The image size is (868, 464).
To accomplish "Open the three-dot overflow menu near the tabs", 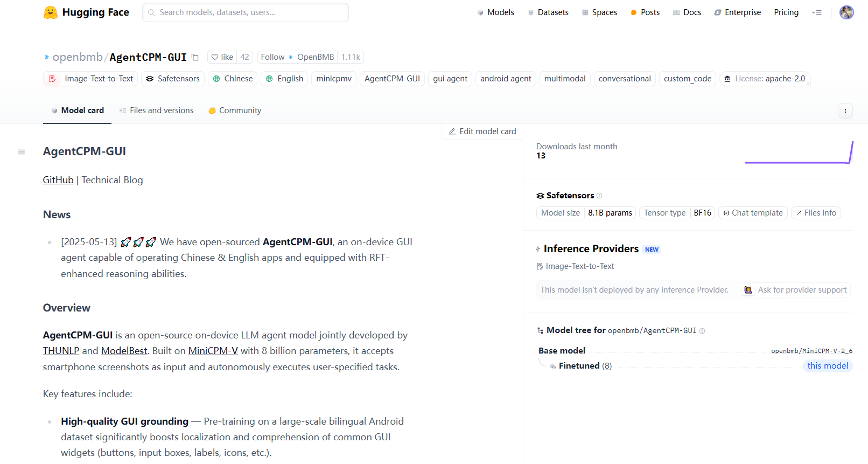I will (845, 111).
